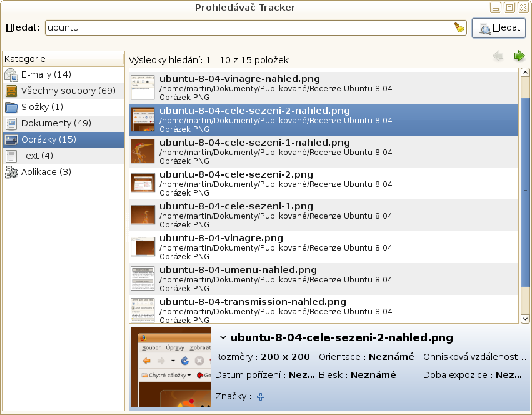Click the Aplikace gears icon
532x415 pixels.
click(x=11, y=172)
